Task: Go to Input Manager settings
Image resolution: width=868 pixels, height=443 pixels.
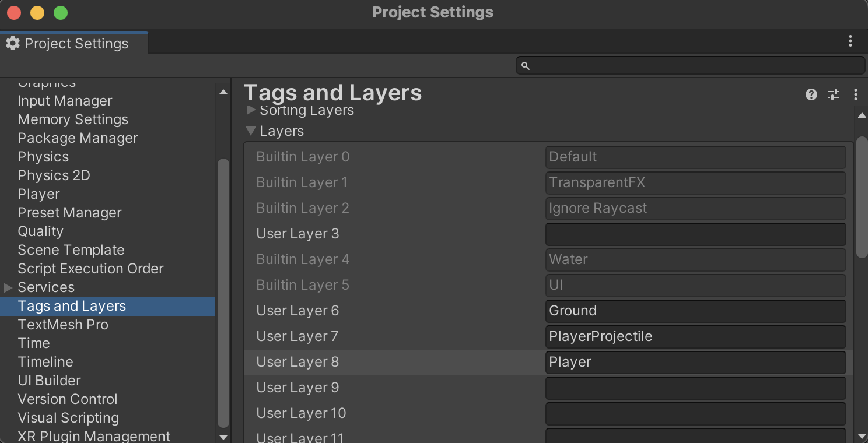Action: click(x=65, y=101)
